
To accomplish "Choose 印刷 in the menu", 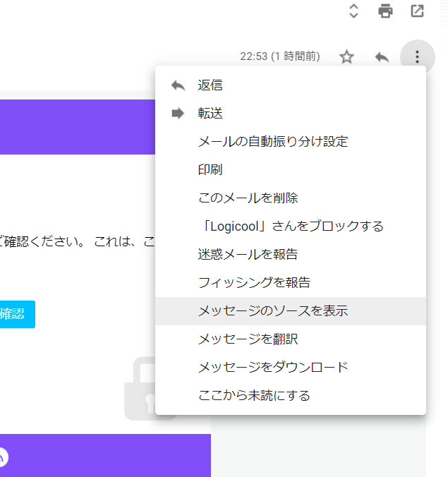I will [x=291, y=170].
